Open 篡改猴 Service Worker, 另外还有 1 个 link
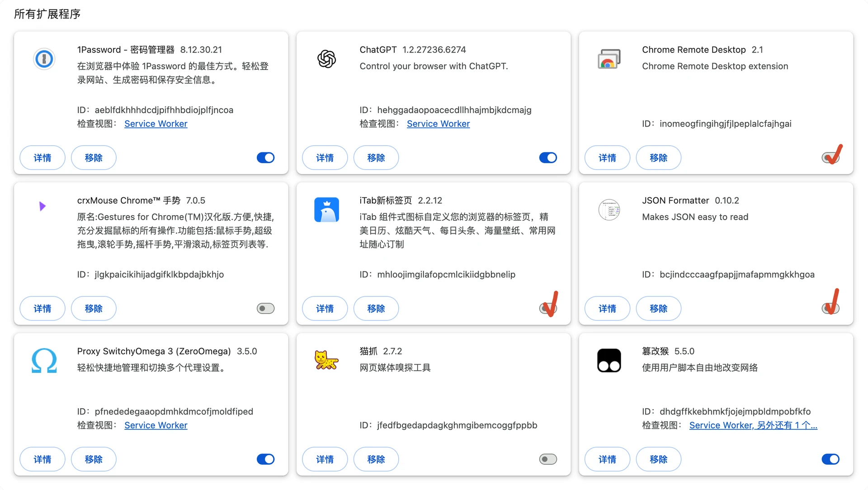The image size is (868, 490). (x=753, y=425)
